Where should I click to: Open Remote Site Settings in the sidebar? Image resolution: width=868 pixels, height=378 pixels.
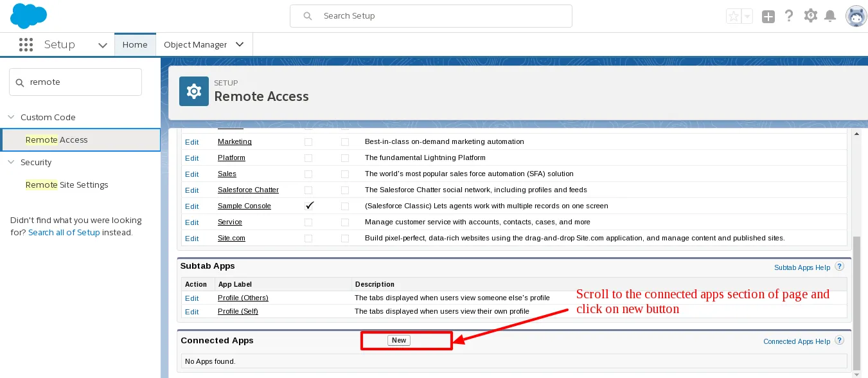click(67, 184)
